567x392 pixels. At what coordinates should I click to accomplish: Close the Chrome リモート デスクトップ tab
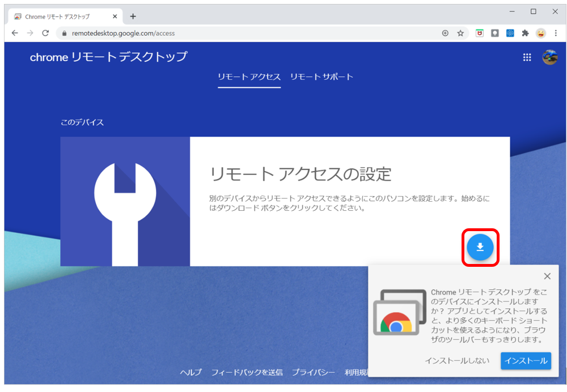coord(115,16)
